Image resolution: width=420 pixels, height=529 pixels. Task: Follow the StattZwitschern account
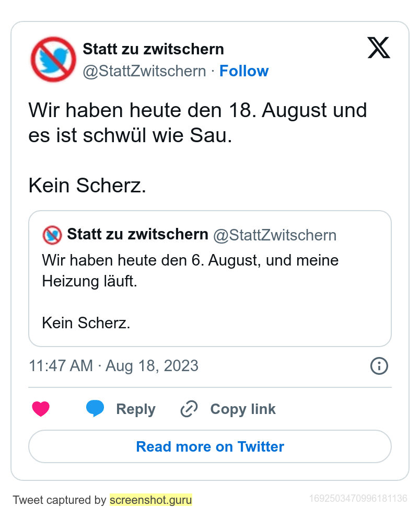coord(244,71)
